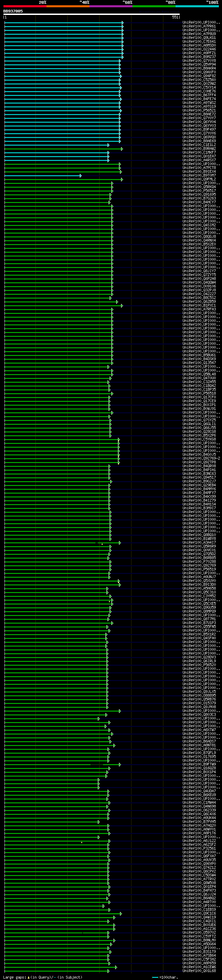
Task: Click the UniRef100_Q01EA7 label
Action: coord(199,156)
